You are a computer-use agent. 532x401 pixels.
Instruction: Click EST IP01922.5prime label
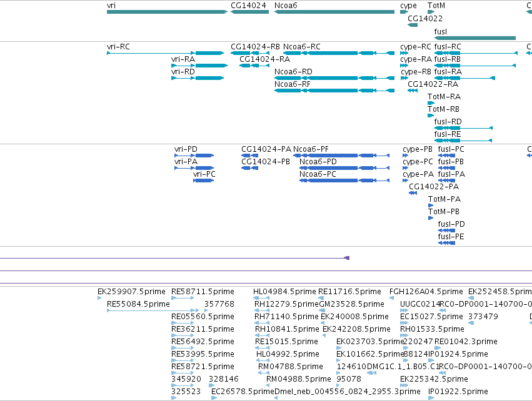pyautogui.click(x=458, y=392)
